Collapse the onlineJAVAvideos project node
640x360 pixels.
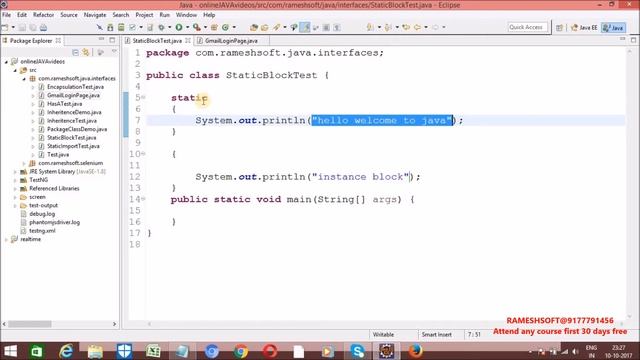pyautogui.click(x=6, y=62)
